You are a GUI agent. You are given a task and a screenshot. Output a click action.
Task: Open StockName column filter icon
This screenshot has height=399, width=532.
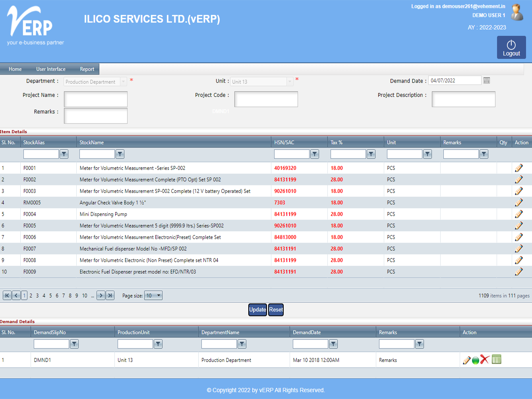pyautogui.click(x=120, y=154)
